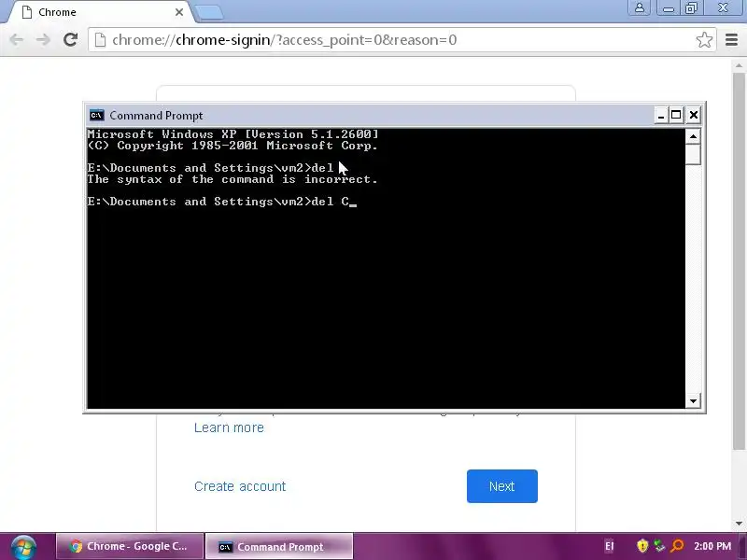This screenshot has width=747, height=560.
Task: Open the Learn more link
Action: (x=229, y=427)
